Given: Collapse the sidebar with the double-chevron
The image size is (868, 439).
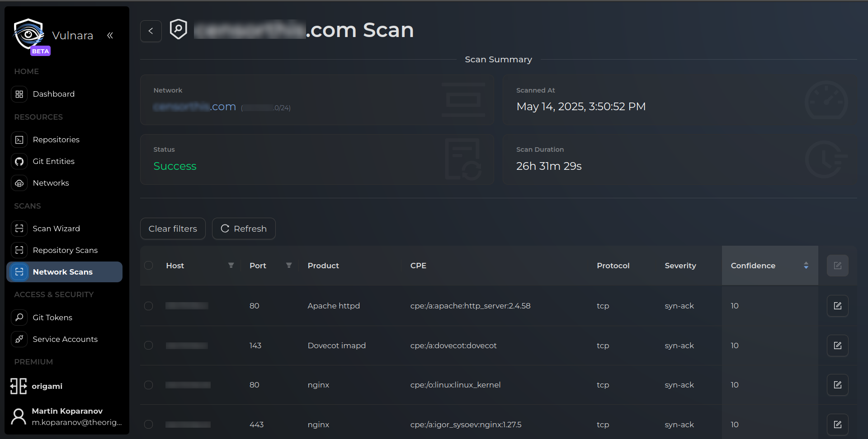Looking at the screenshot, I should tap(110, 35).
